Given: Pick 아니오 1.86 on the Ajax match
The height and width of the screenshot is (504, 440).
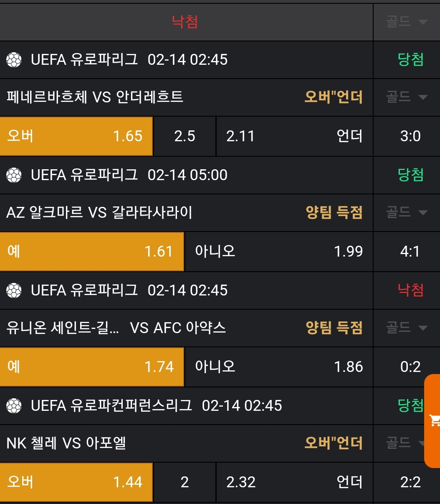Looking at the screenshot, I should [x=278, y=367].
